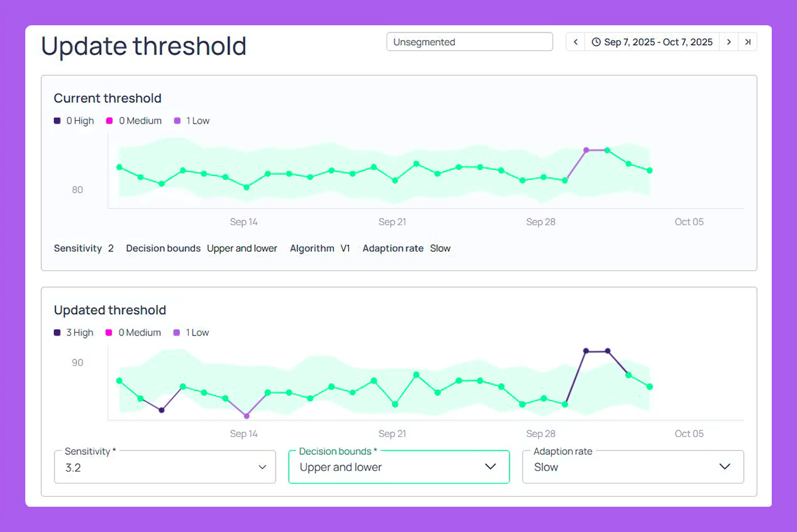Click the dark high anomaly peak in Updated threshold
Viewport: 797px width, 532px height.
(x=586, y=351)
